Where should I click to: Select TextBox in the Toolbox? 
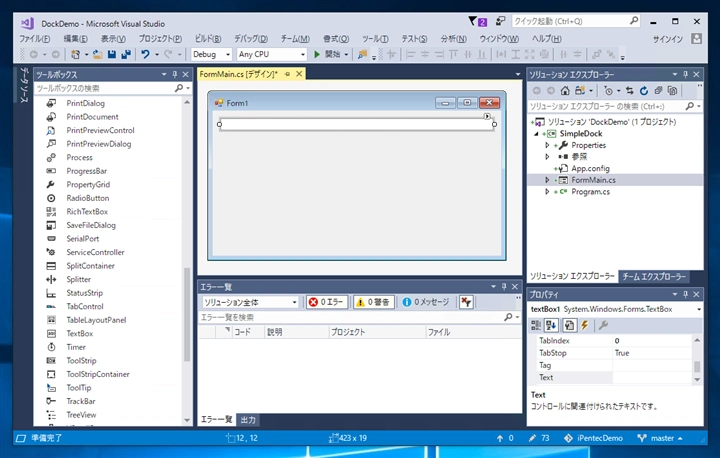79,334
